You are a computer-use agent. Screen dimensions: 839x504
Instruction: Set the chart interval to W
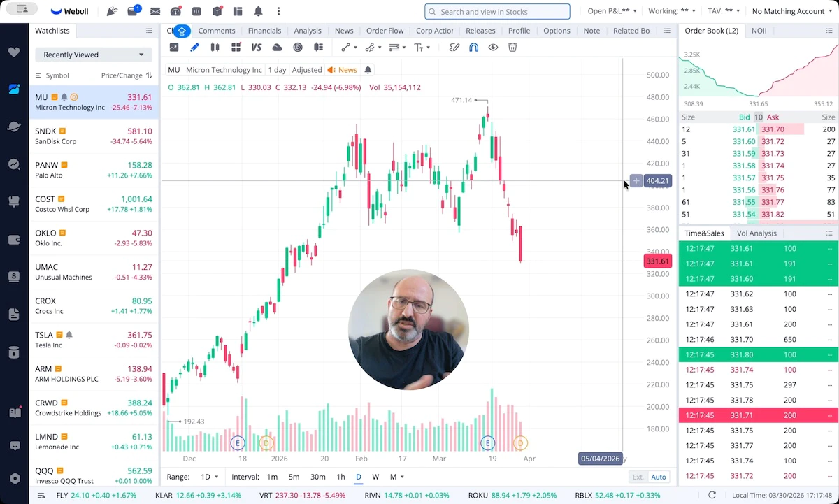(x=375, y=477)
